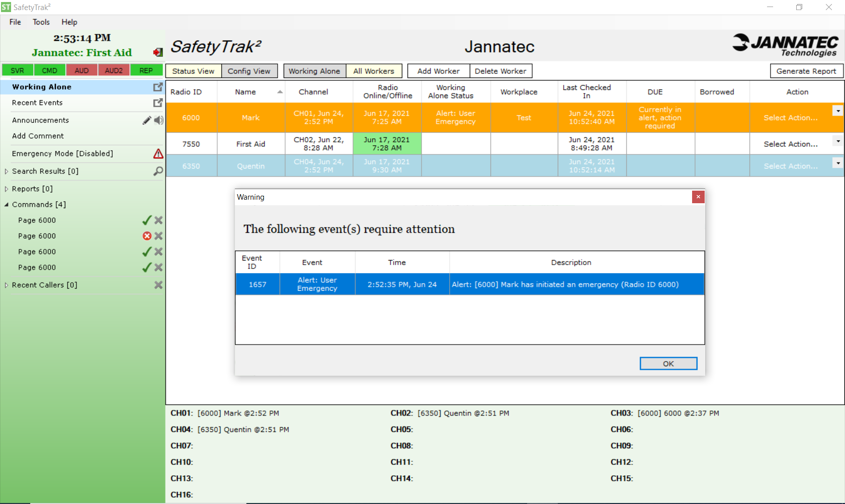845x504 pixels.
Task: Select the All Workers filter tab
Action: tap(374, 71)
